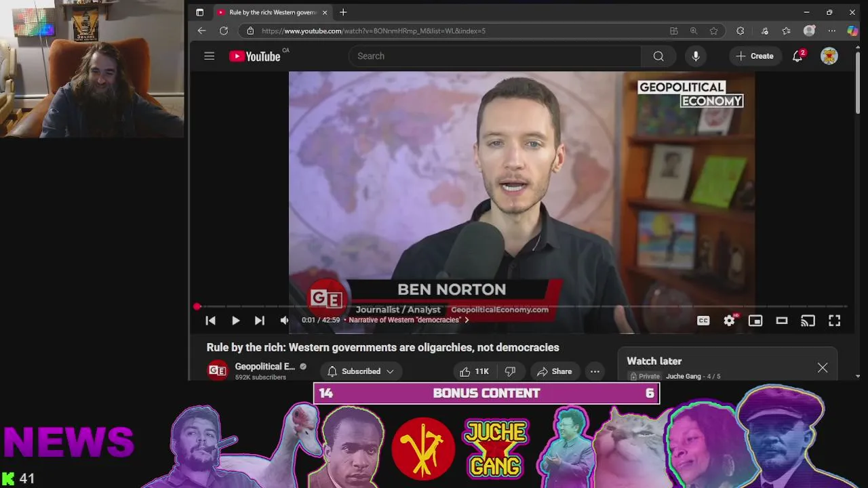Close the 'Rule by the rich' tab

pyautogui.click(x=325, y=12)
